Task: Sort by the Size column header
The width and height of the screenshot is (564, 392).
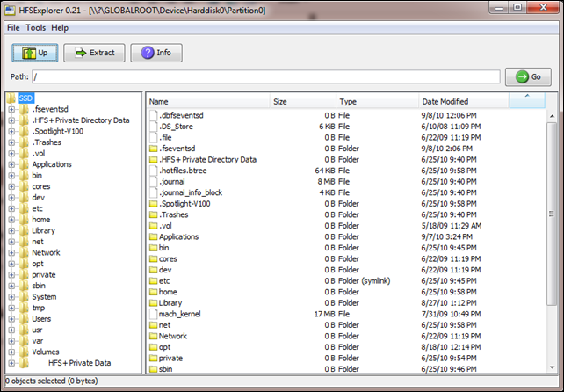Action: click(303, 101)
